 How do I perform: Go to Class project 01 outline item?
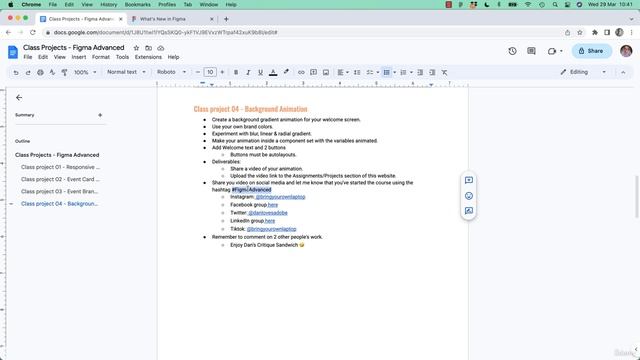[x=60, y=167]
